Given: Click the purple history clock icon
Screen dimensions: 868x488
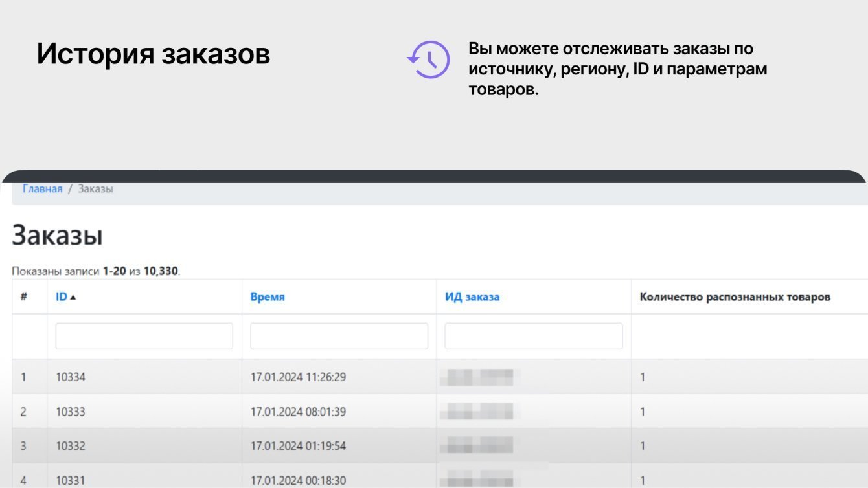Looking at the screenshot, I should tap(428, 60).
